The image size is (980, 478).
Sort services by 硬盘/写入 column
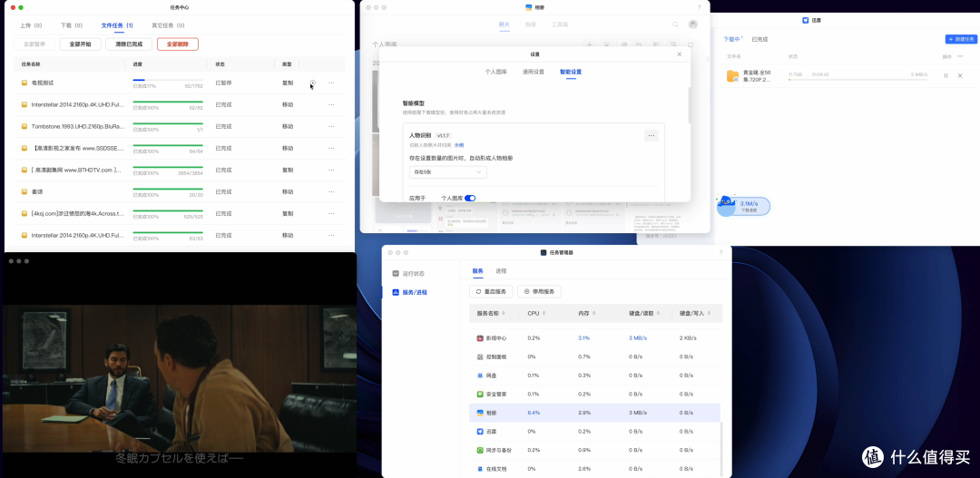tap(693, 313)
